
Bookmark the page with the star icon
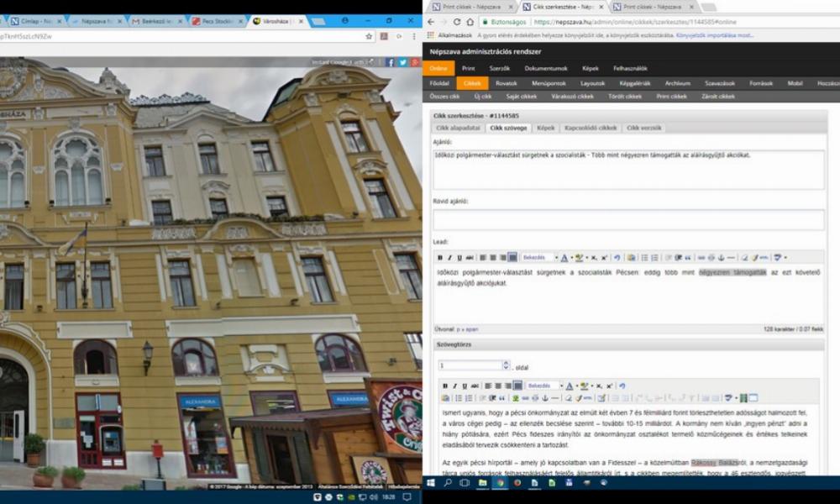369,37
